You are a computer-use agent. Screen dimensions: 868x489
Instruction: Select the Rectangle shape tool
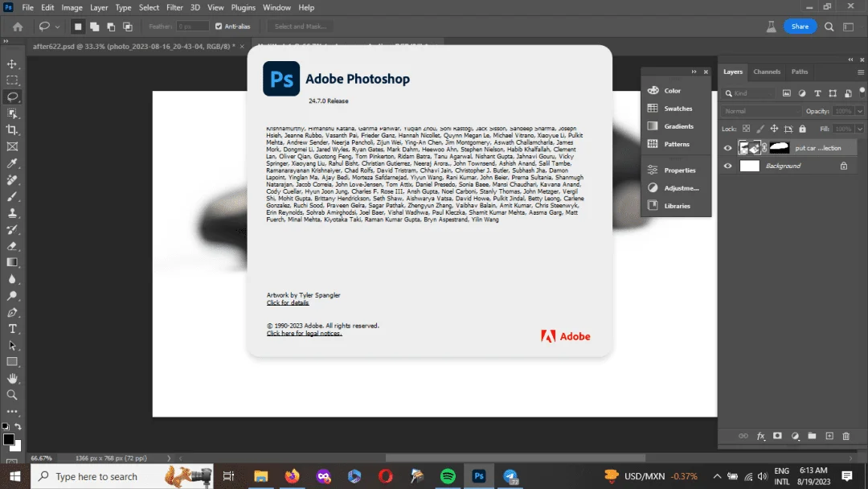click(12, 362)
